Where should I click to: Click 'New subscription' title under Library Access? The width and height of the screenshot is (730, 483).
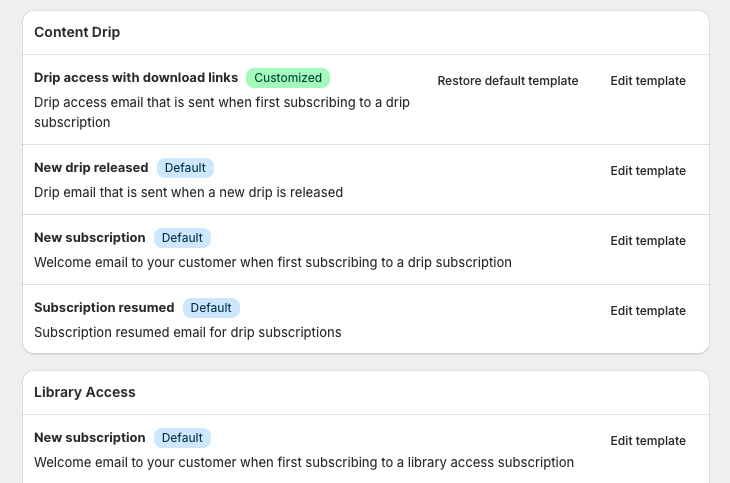pos(90,438)
